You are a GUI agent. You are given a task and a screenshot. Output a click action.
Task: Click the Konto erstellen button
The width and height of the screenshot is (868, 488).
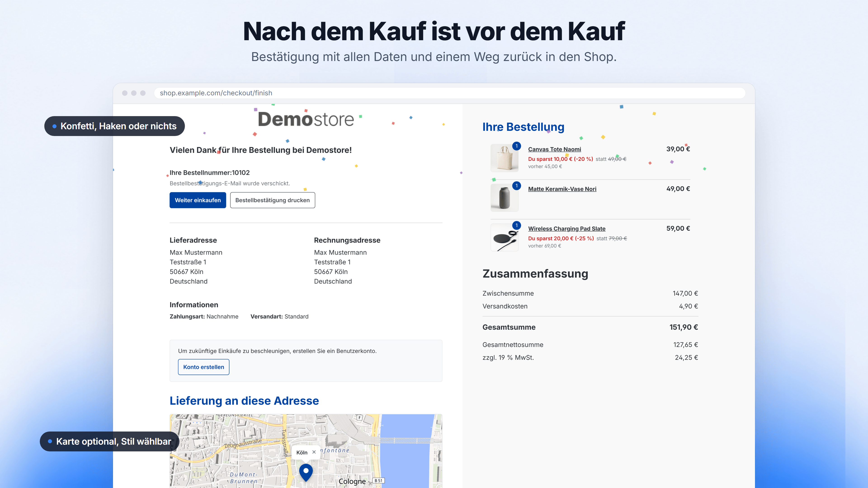coord(203,367)
